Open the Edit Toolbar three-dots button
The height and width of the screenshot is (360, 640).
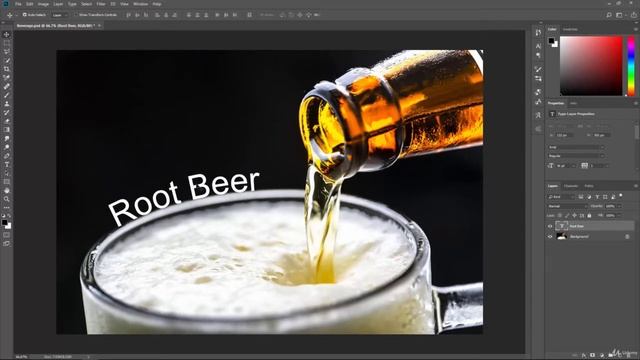point(7,207)
